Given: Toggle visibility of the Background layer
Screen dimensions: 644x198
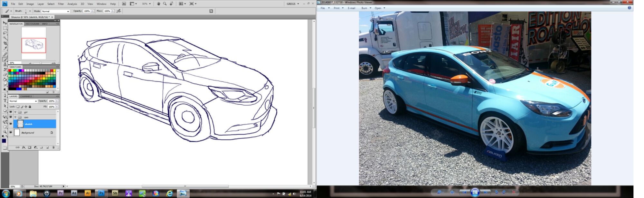Looking at the screenshot, I should click(11, 132).
